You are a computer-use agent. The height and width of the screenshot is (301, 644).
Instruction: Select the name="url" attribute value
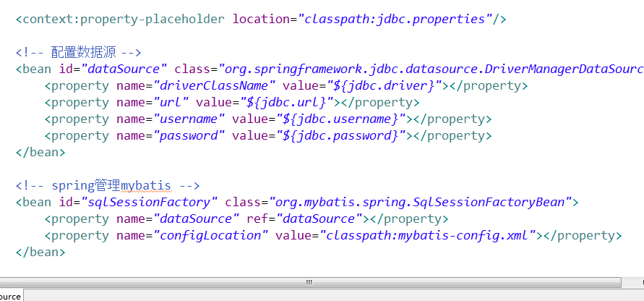coord(171,103)
